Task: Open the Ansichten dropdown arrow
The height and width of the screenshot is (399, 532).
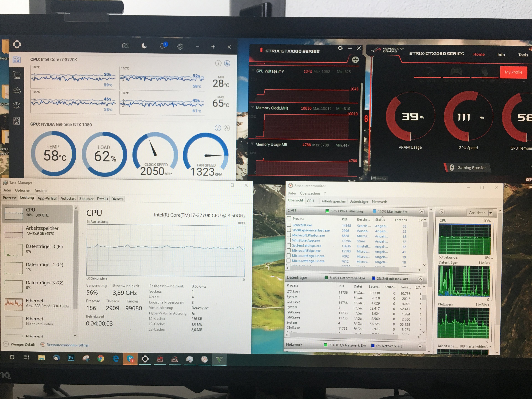Action: [x=490, y=213]
